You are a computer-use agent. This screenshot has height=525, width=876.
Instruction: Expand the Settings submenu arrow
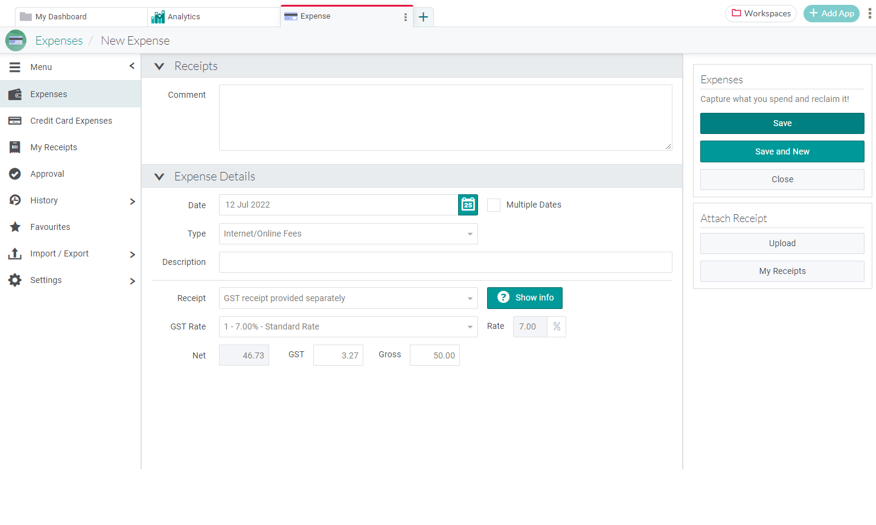point(132,281)
